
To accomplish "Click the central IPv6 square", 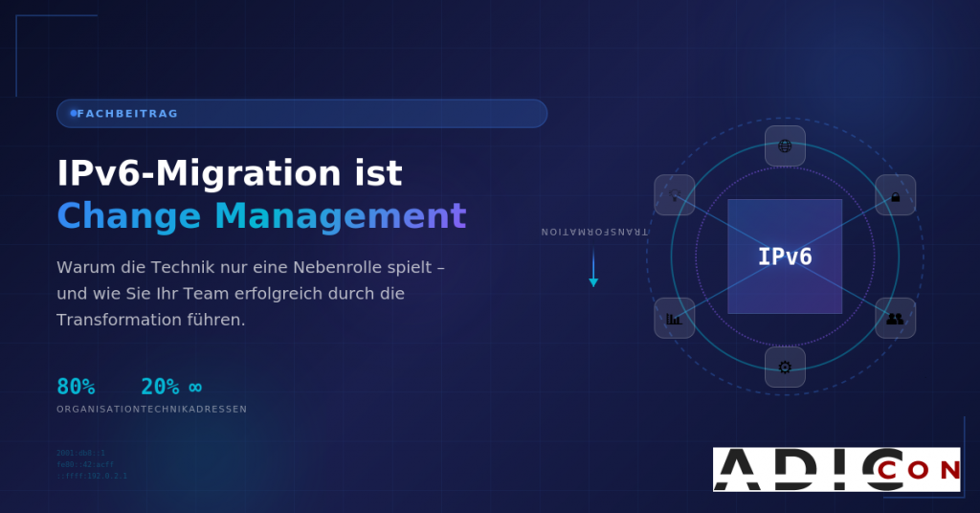I will pos(785,256).
